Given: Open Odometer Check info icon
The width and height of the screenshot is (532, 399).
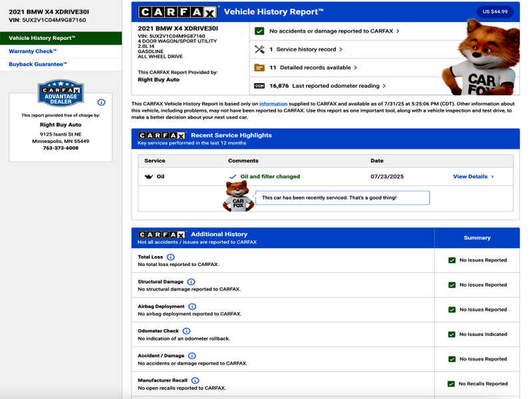Looking at the screenshot, I should pyautogui.click(x=187, y=331).
